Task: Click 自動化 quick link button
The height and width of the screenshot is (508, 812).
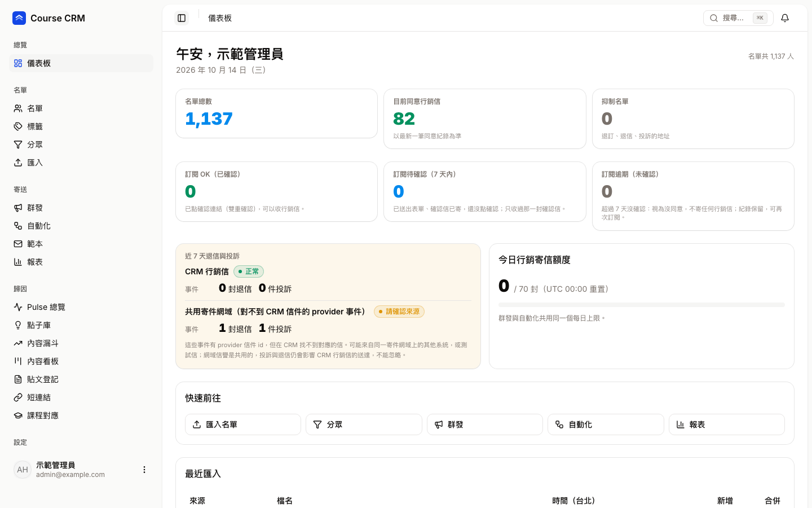Action: pyautogui.click(x=606, y=424)
